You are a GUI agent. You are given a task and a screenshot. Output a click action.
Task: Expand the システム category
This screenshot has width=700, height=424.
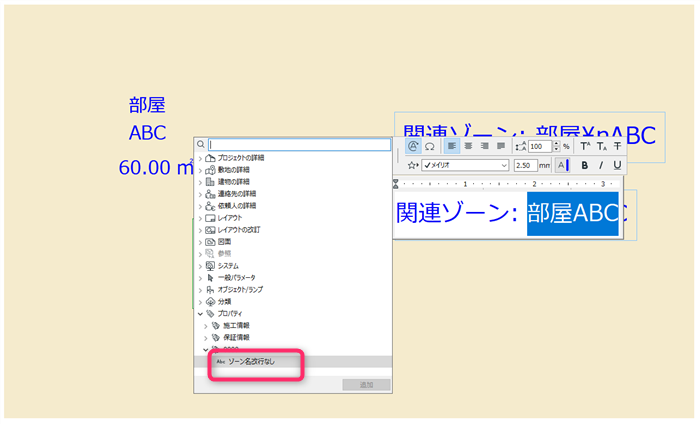200,266
